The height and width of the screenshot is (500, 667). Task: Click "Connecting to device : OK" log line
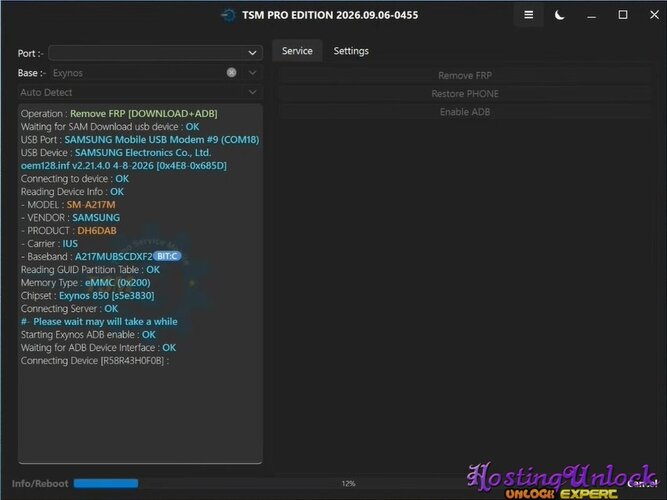[x=75, y=179]
